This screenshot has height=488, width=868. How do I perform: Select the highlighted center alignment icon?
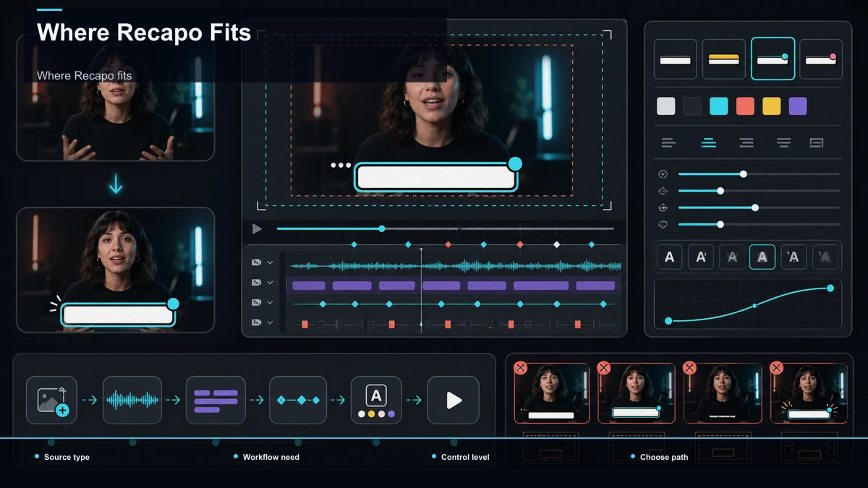708,143
